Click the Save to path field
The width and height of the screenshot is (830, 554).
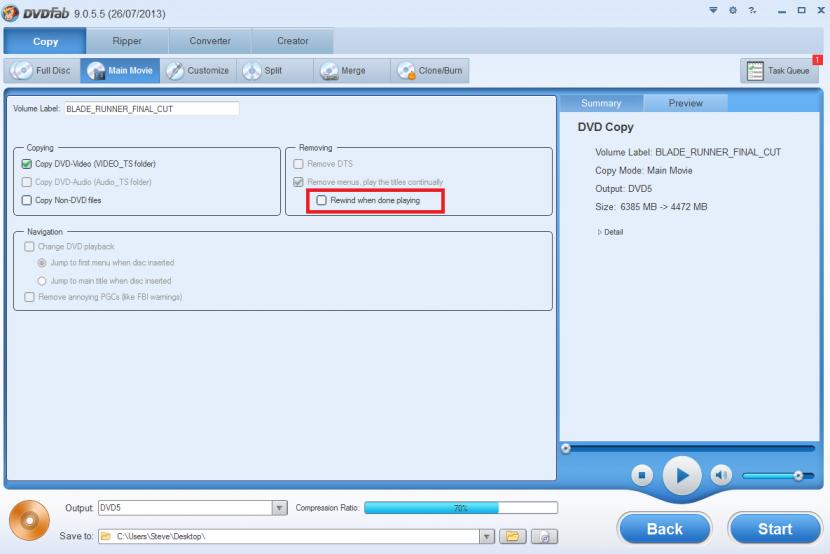[x=289, y=537]
